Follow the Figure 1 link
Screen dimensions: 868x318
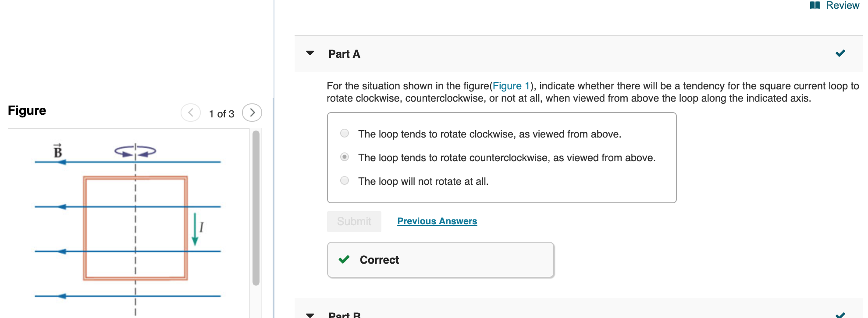point(510,86)
